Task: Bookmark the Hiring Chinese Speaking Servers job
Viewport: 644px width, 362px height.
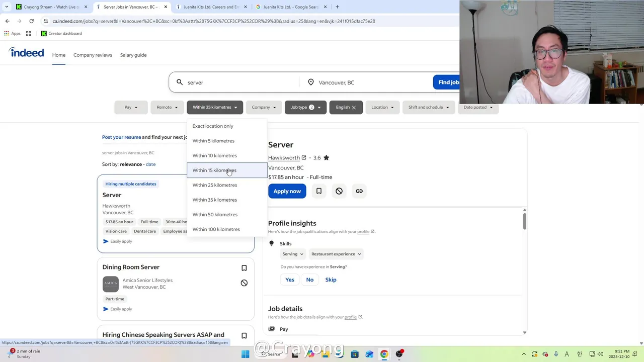Action: (244, 336)
